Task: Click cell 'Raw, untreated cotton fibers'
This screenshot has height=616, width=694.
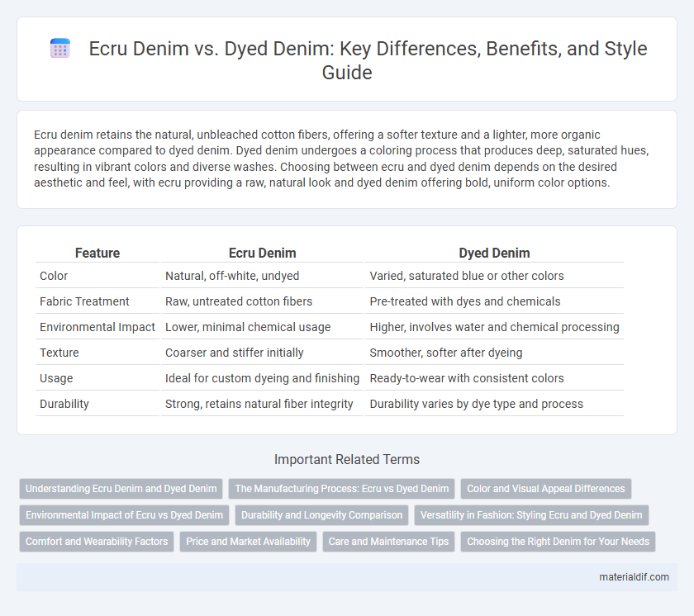Action: click(x=262, y=301)
